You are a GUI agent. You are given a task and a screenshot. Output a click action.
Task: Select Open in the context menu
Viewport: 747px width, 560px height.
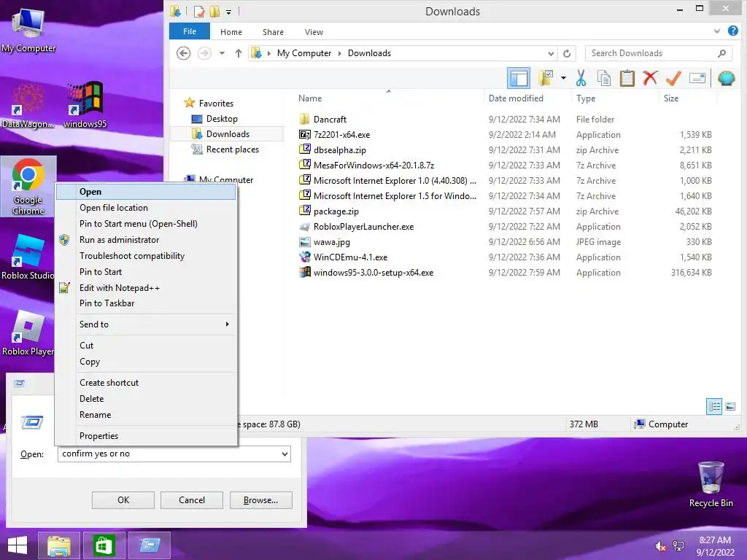(146, 192)
